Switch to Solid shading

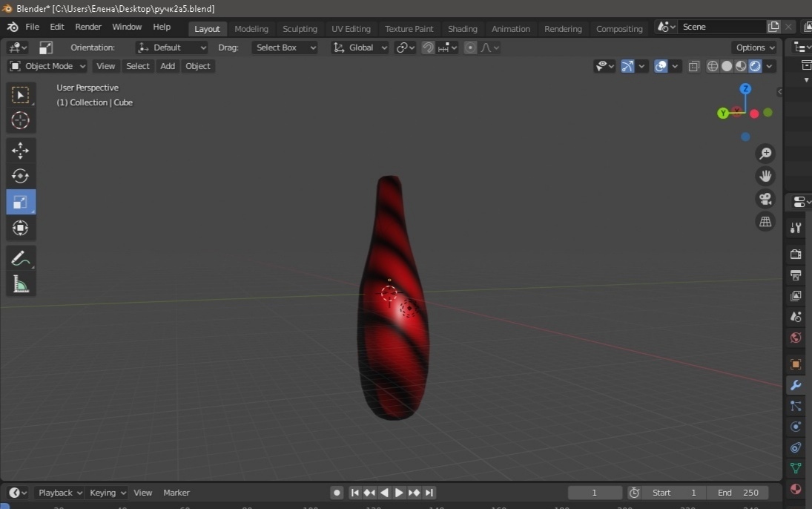[x=727, y=66]
